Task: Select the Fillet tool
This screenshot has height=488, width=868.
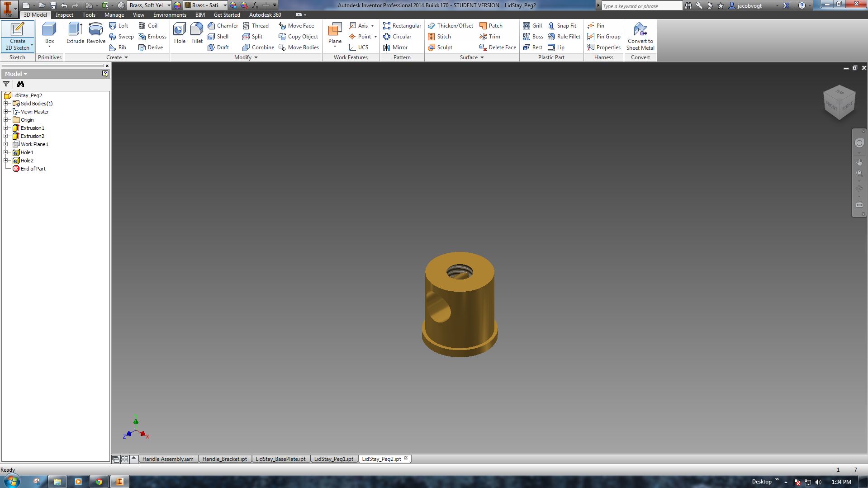Action: pos(197,33)
